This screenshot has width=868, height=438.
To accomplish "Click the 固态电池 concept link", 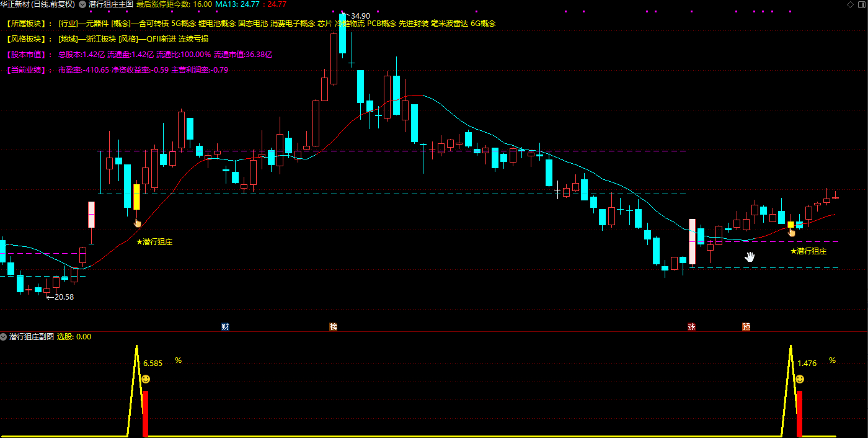I will click(x=253, y=24).
